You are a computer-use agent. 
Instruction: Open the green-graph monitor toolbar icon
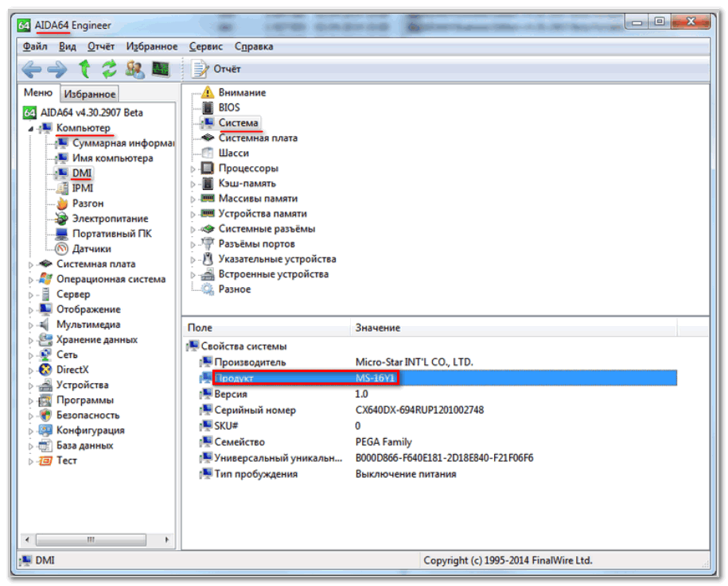coord(161,69)
